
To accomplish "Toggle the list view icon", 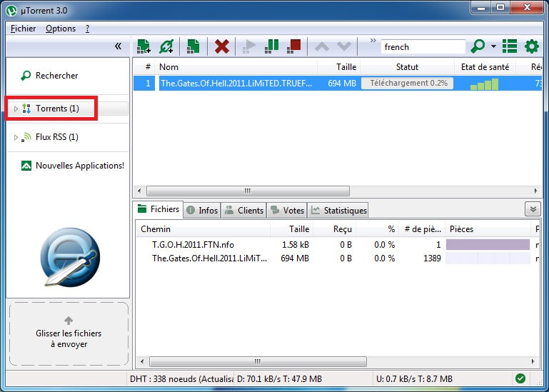I will (510, 46).
